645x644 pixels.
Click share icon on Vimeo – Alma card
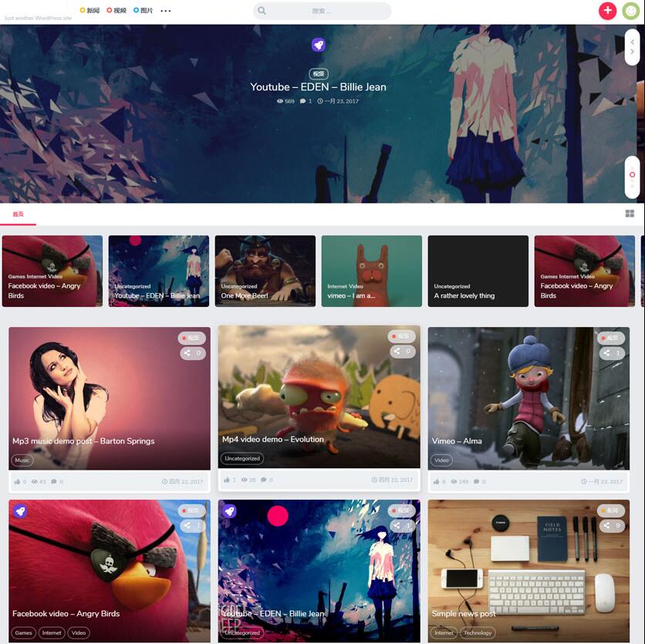tap(606, 352)
